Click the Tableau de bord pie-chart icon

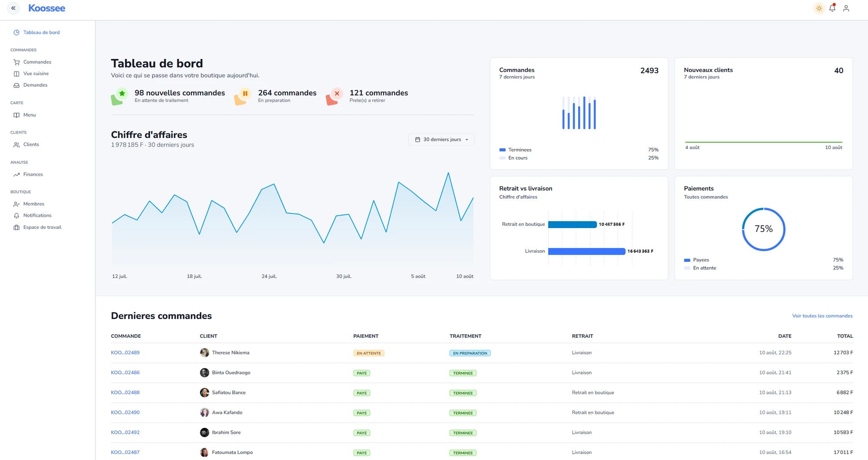point(16,33)
